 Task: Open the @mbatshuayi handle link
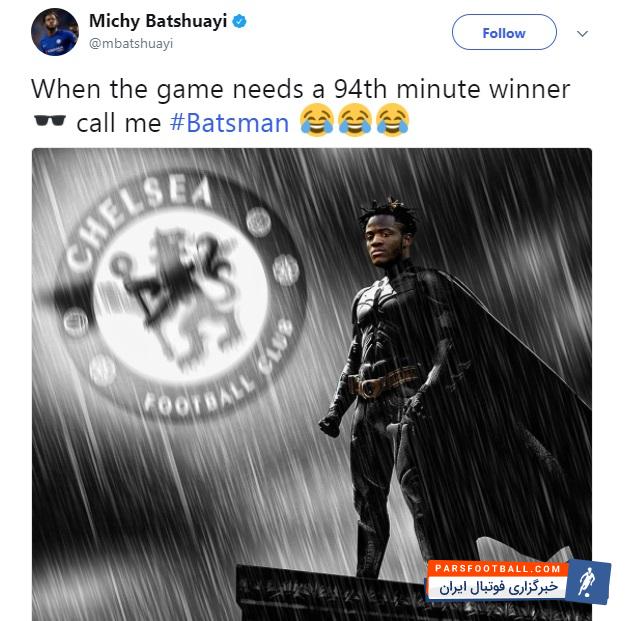pyautogui.click(x=131, y=43)
